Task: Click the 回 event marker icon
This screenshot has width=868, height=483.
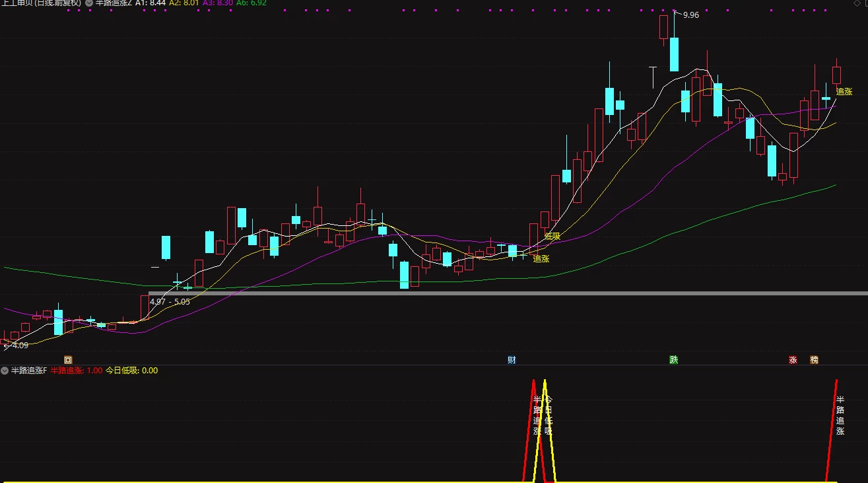Action: click(67, 360)
